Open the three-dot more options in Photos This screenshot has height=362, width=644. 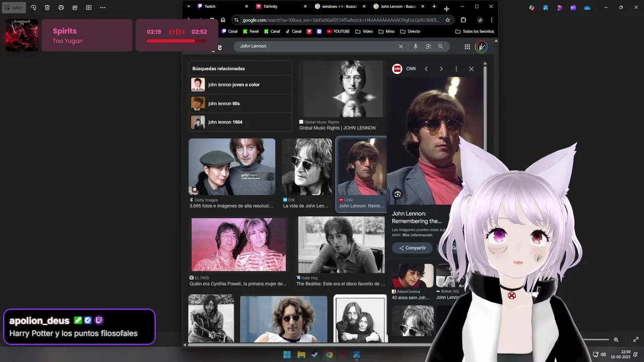[x=103, y=8]
